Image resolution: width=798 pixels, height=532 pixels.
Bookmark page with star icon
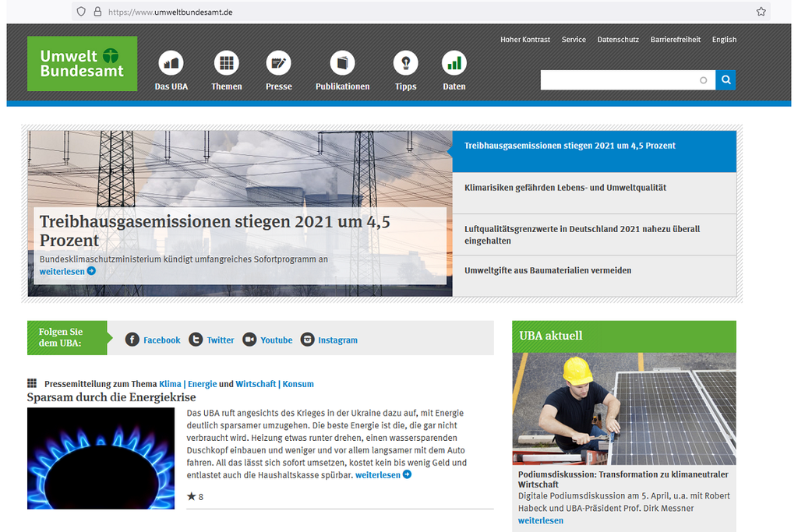tap(761, 12)
